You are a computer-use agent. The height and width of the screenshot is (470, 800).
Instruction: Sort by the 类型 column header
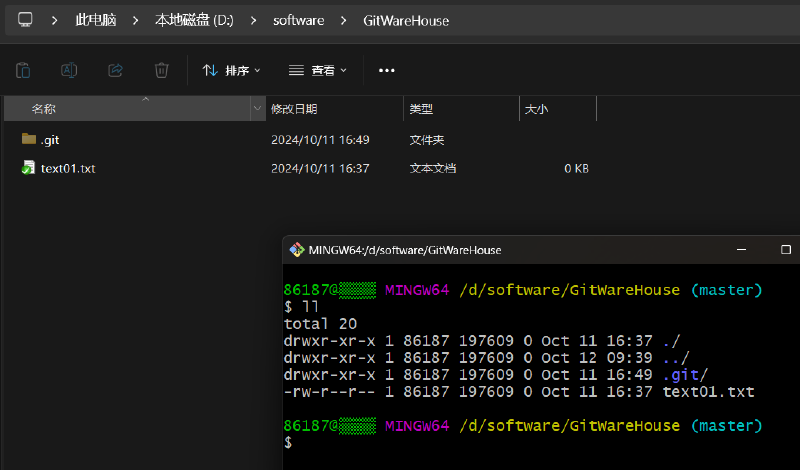tap(461, 109)
